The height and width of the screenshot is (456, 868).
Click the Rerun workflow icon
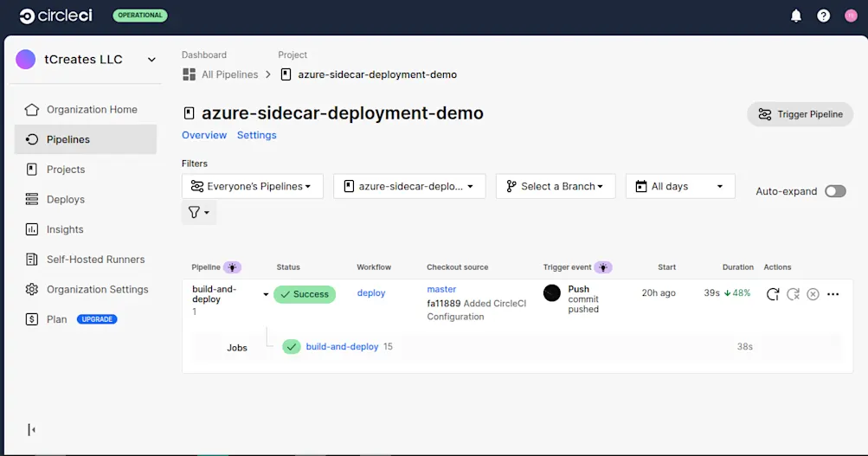[x=773, y=294]
